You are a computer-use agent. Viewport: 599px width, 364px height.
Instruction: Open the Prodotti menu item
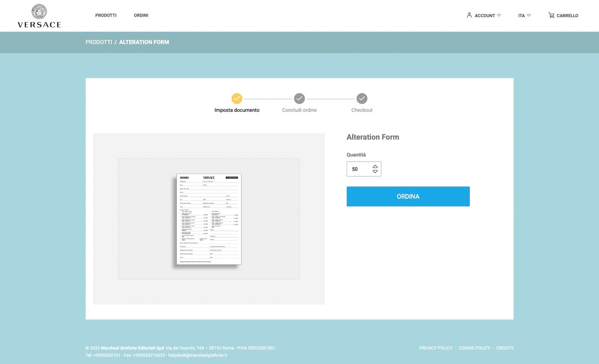pos(106,16)
